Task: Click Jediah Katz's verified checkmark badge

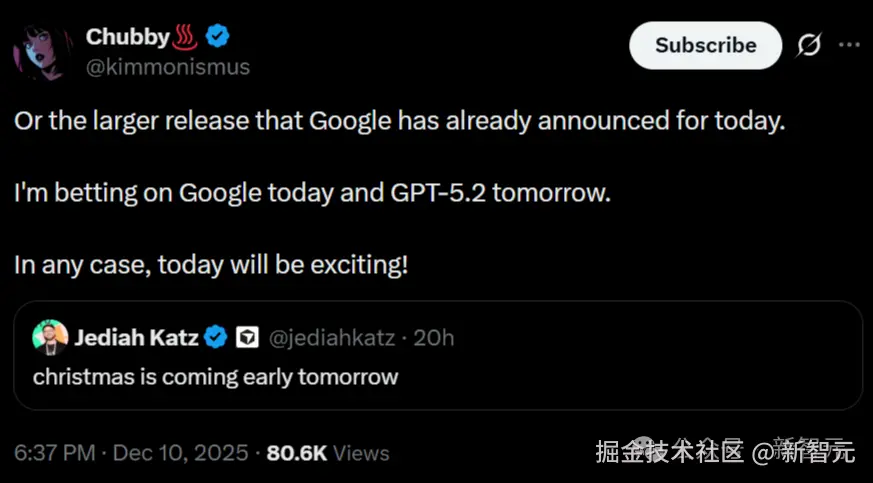Action: (216, 338)
